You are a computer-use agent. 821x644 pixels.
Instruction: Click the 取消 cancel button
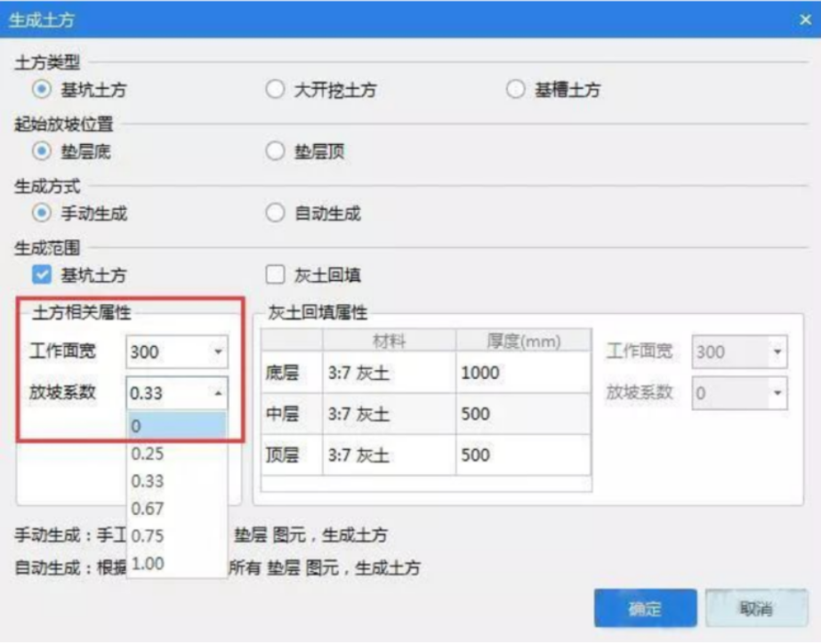[755, 608]
